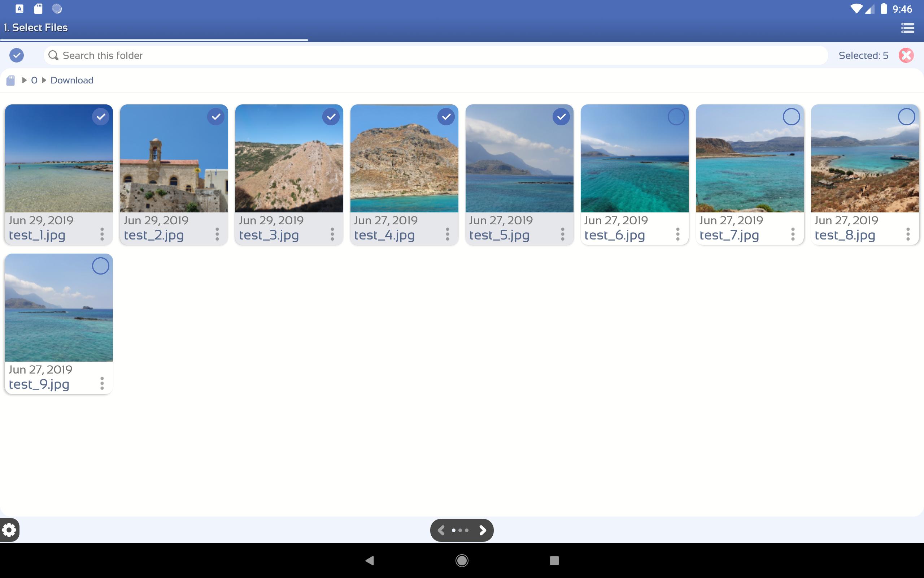Click the three-dot step indicator in the pager

[x=460, y=530]
